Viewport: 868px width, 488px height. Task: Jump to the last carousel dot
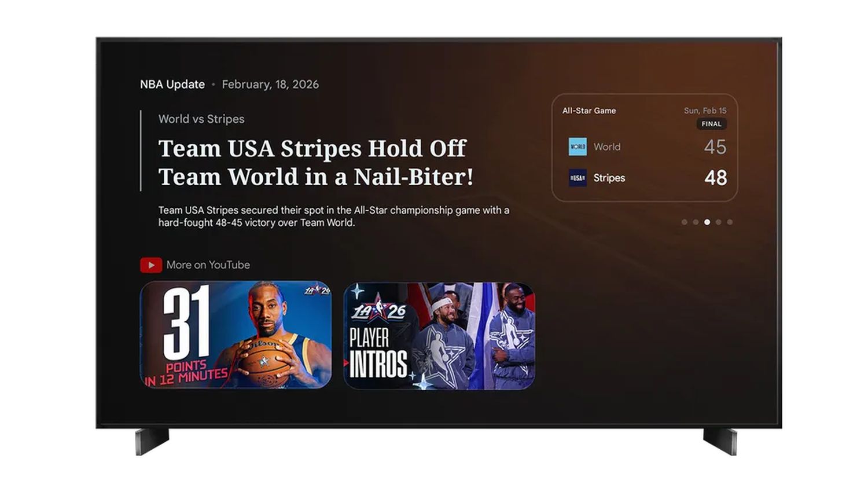point(730,221)
